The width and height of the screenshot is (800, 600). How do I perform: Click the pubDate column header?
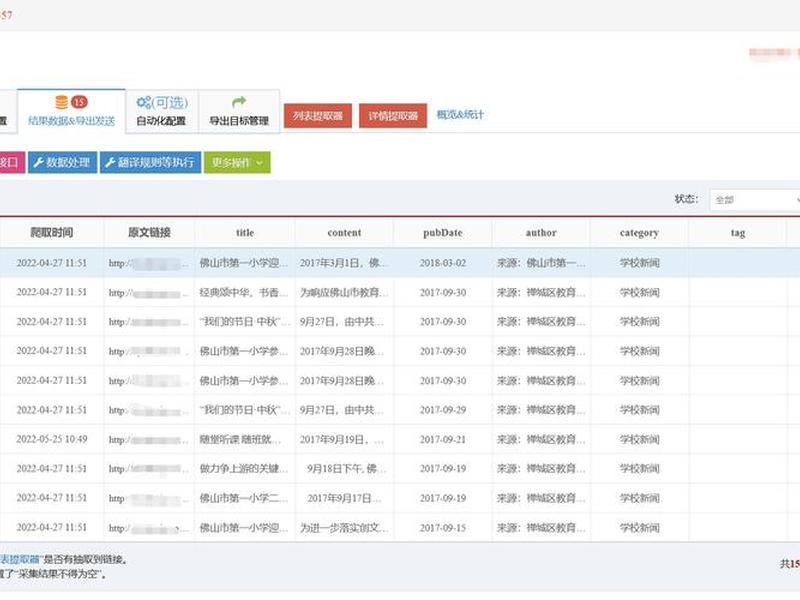tap(442, 233)
